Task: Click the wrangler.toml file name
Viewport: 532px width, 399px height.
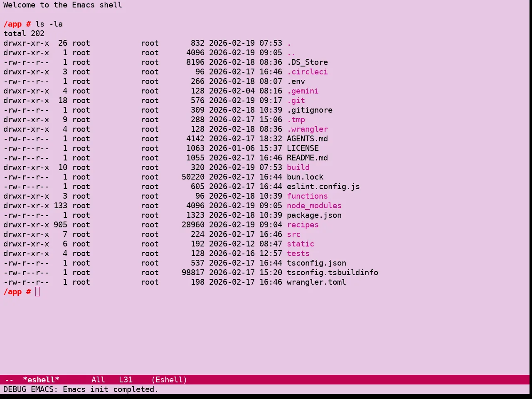Action: (316, 282)
